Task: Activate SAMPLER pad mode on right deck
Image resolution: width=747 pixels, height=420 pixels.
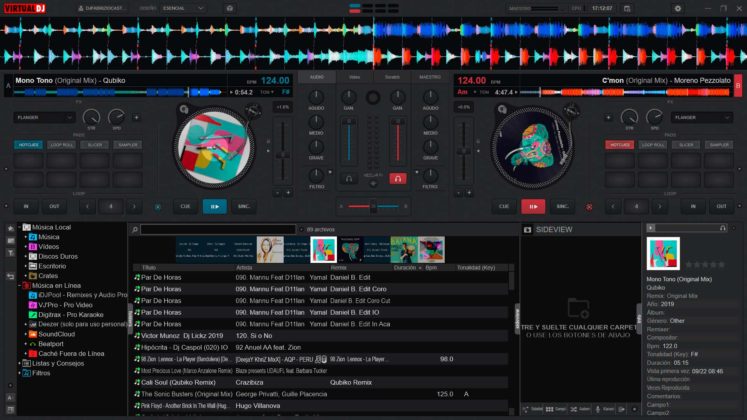Action: pyautogui.click(x=719, y=145)
